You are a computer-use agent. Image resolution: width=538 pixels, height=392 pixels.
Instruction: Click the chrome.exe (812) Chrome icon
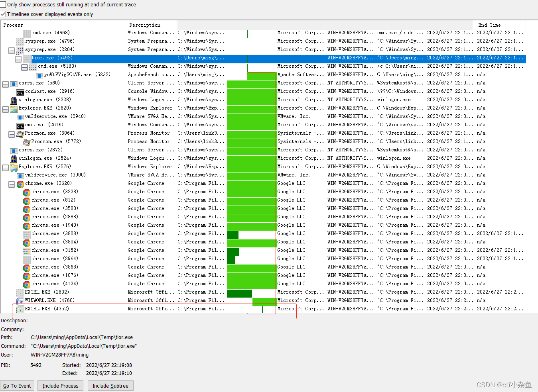pyautogui.click(x=26, y=201)
